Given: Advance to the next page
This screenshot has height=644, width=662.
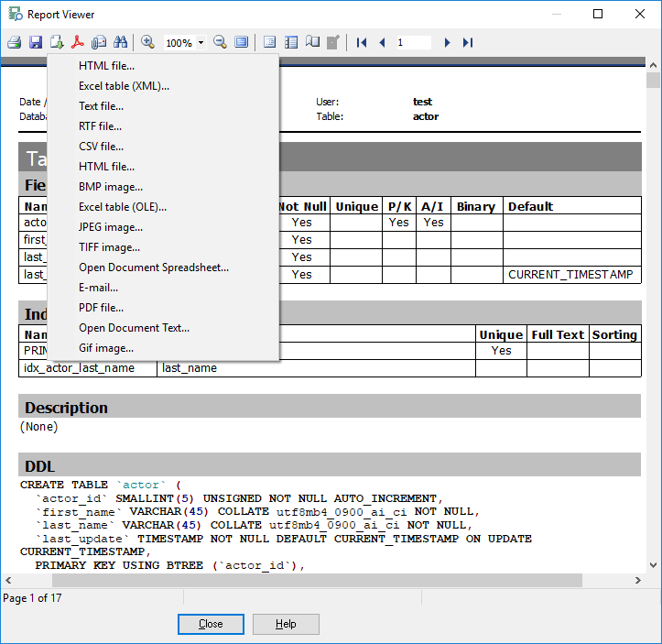Looking at the screenshot, I should 447,42.
